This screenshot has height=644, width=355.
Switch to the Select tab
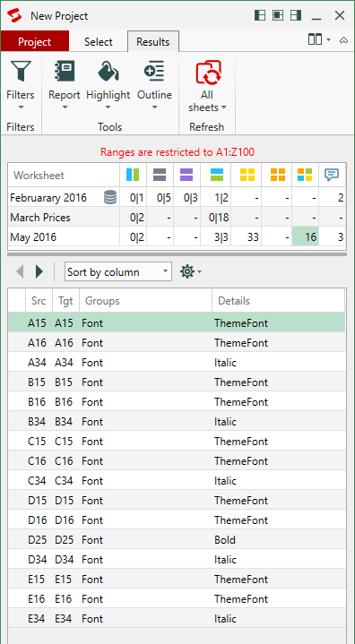tap(99, 42)
